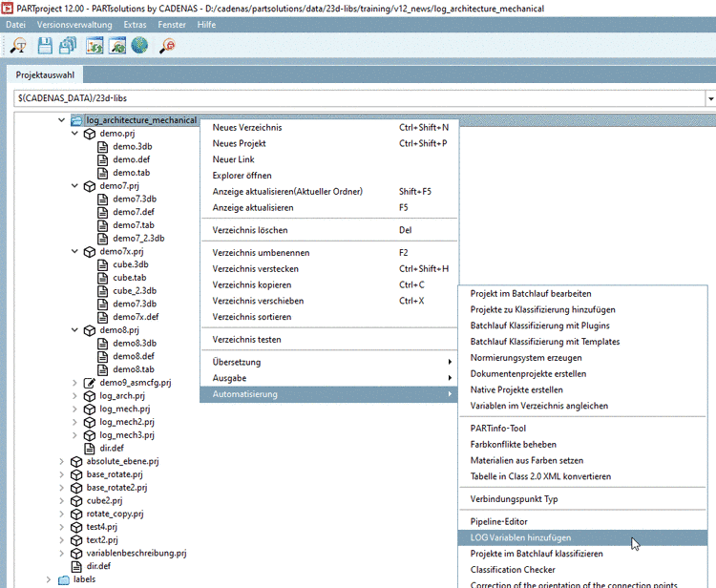Choose LOG Variablen hinzufügen
716x588 pixels.
point(583,537)
